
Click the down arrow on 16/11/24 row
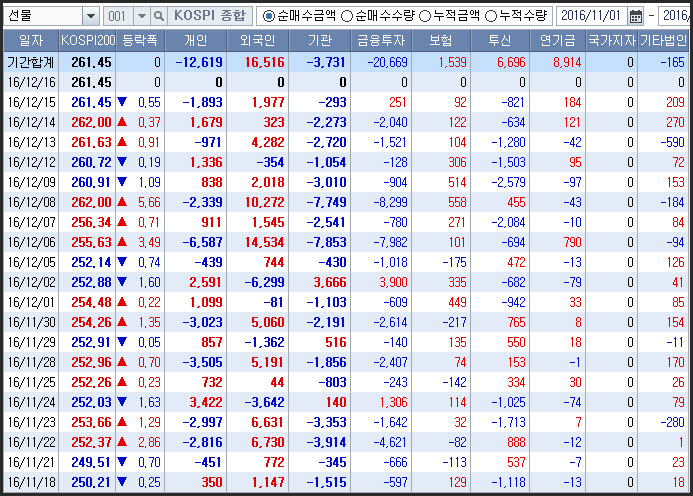point(122,402)
